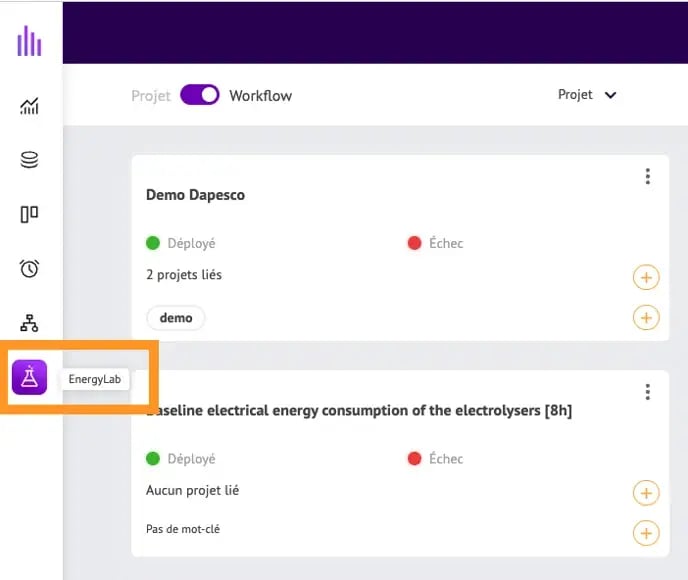Select the Workflow label beside the switch
This screenshot has height=580, width=688.
(x=260, y=96)
